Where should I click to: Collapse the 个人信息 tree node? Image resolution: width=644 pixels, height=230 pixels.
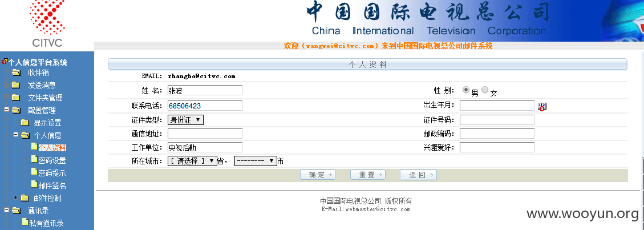click(15, 134)
